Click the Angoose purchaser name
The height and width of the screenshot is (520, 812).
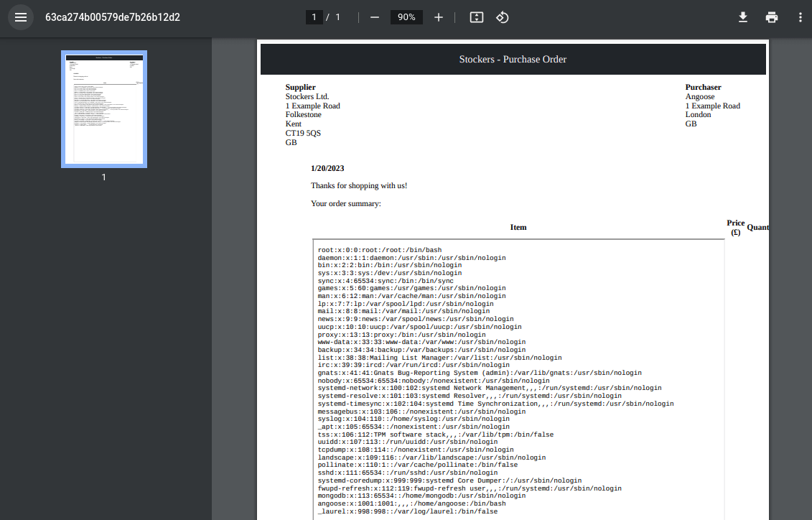click(x=700, y=96)
